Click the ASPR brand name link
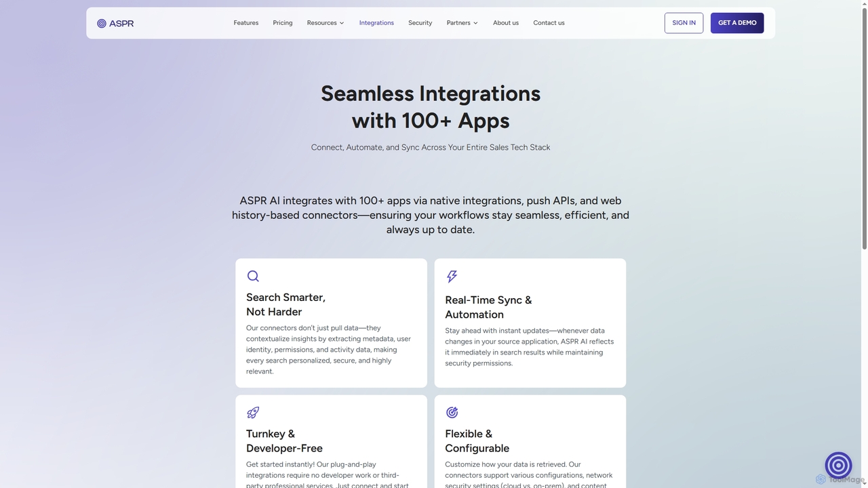 [x=121, y=23]
